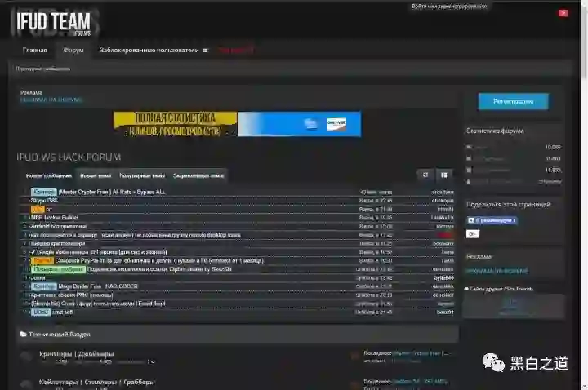
Task: Click the poster name in the Joiner row
Action: tap(444, 277)
